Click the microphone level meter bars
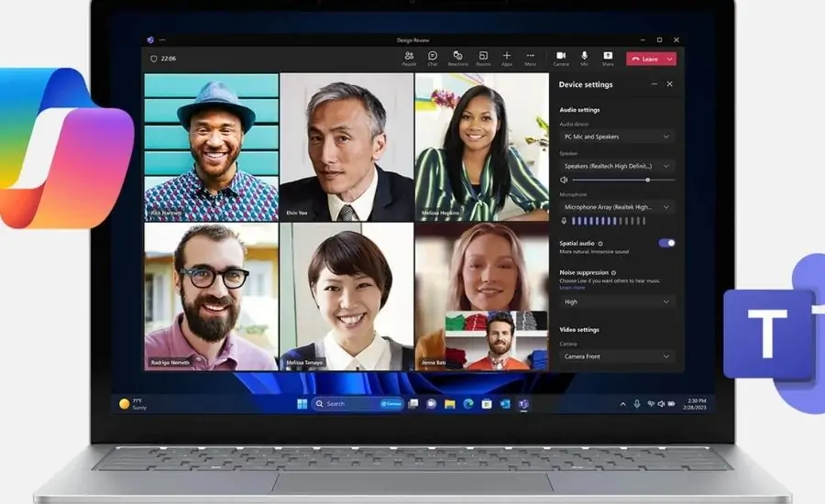The image size is (825, 504). coord(609,222)
